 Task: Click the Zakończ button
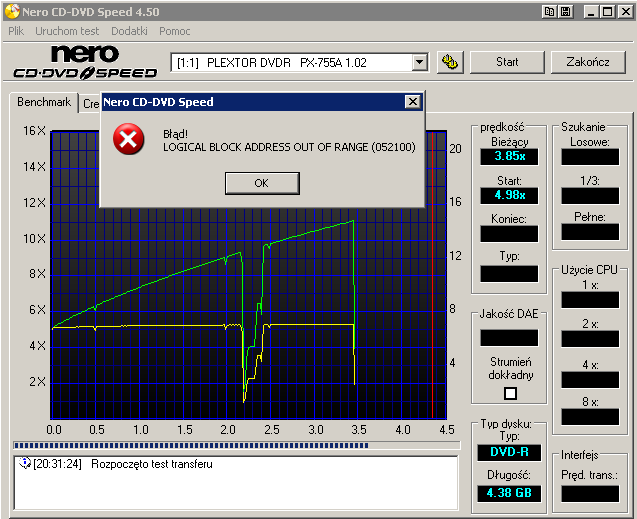coord(588,62)
